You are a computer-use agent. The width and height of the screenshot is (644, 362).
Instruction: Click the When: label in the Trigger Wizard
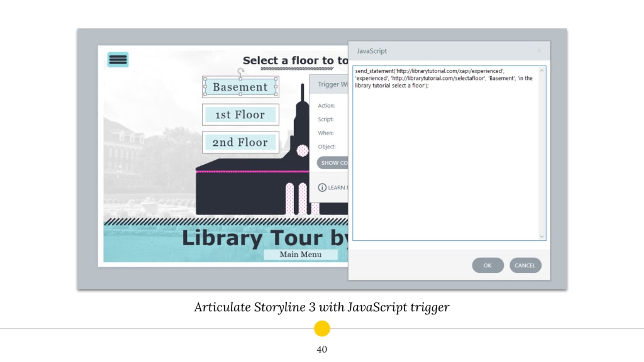326,133
